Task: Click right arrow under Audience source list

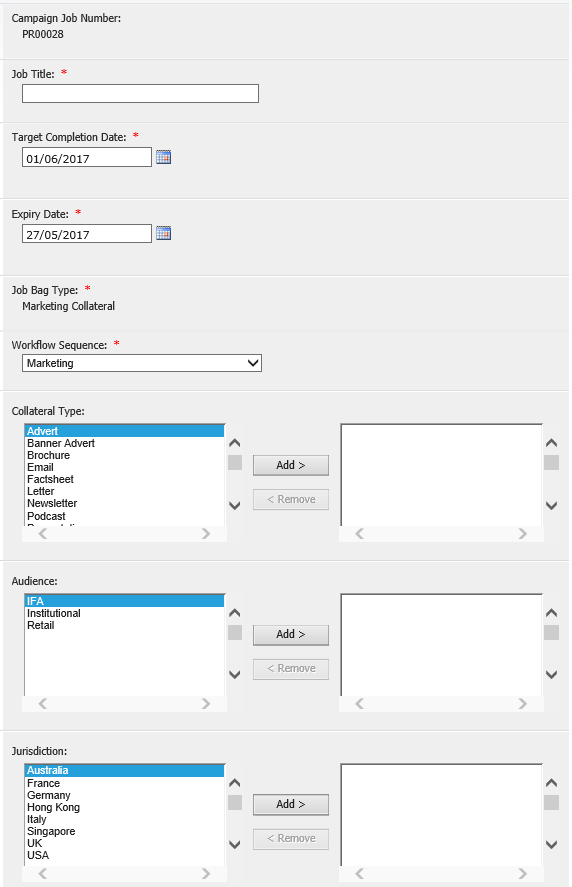Action: tap(206, 704)
